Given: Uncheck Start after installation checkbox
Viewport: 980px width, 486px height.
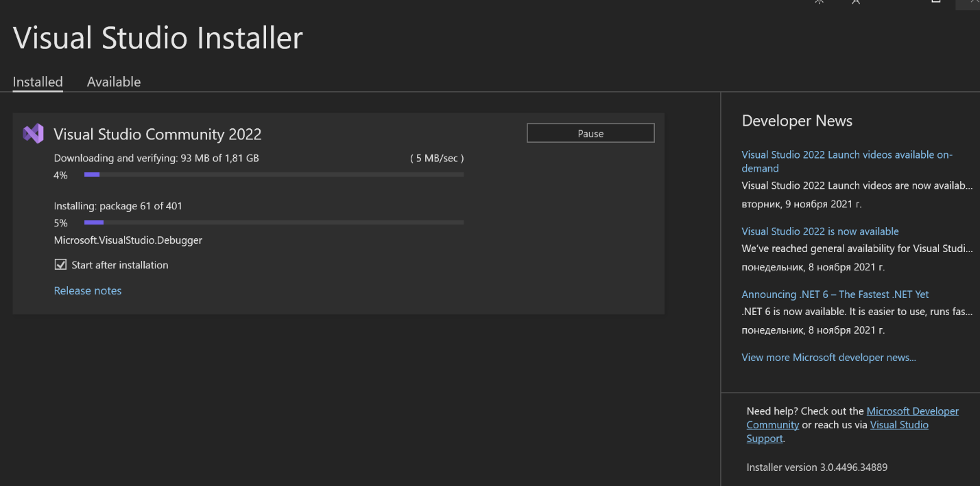Looking at the screenshot, I should click(60, 264).
